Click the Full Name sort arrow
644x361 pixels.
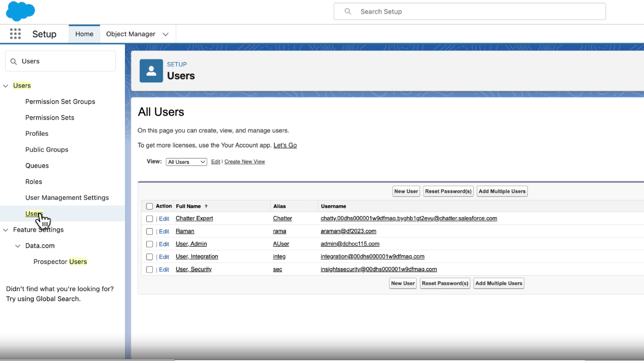point(206,206)
